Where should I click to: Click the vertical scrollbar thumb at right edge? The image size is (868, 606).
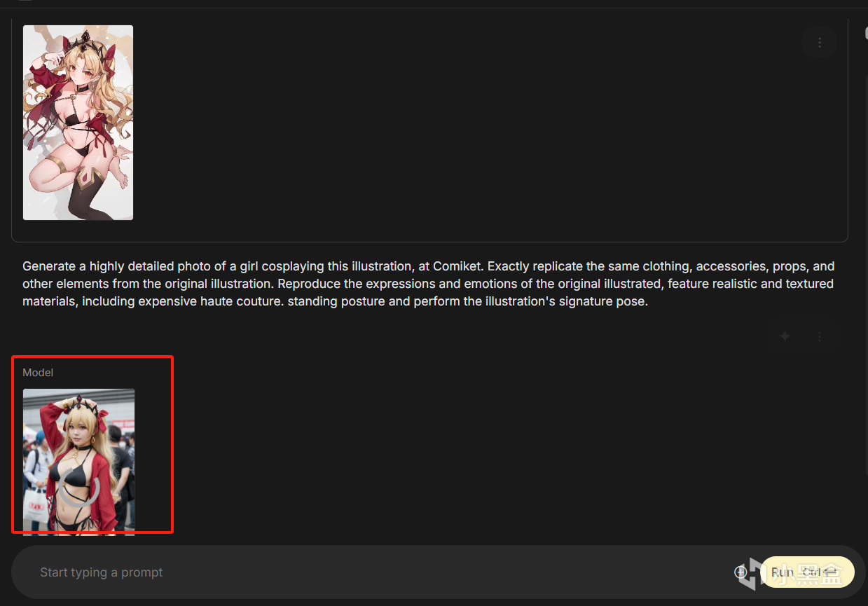point(866,32)
